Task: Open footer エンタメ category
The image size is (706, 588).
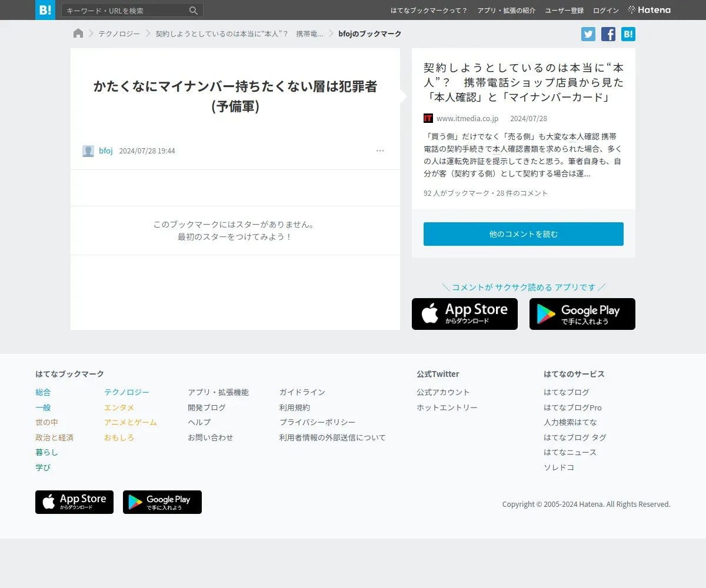Action: pyautogui.click(x=119, y=407)
